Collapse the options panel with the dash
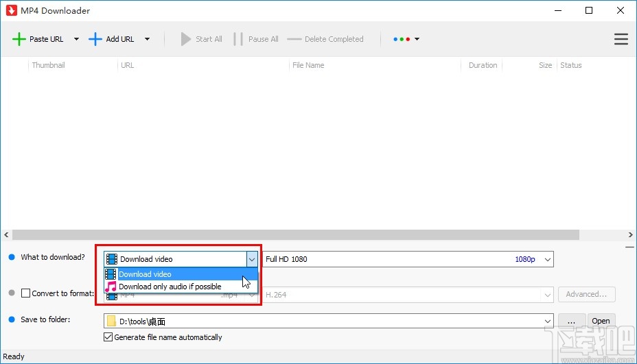This screenshot has height=364, width=637. pyautogui.click(x=629, y=247)
